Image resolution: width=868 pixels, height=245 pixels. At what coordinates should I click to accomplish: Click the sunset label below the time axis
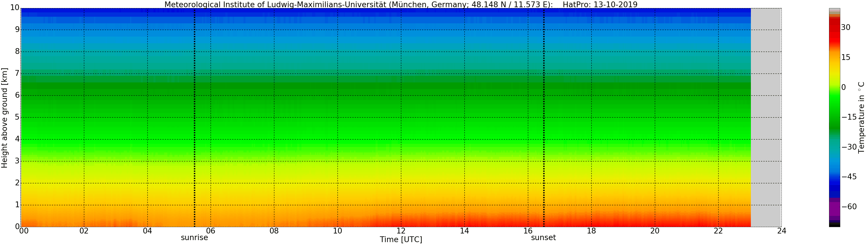tap(543, 238)
